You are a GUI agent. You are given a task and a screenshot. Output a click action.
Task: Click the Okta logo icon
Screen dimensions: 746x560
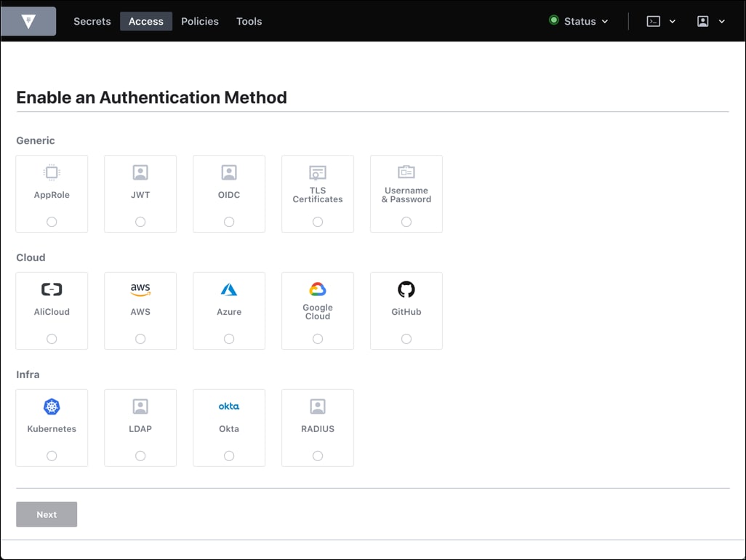pos(229,407)
